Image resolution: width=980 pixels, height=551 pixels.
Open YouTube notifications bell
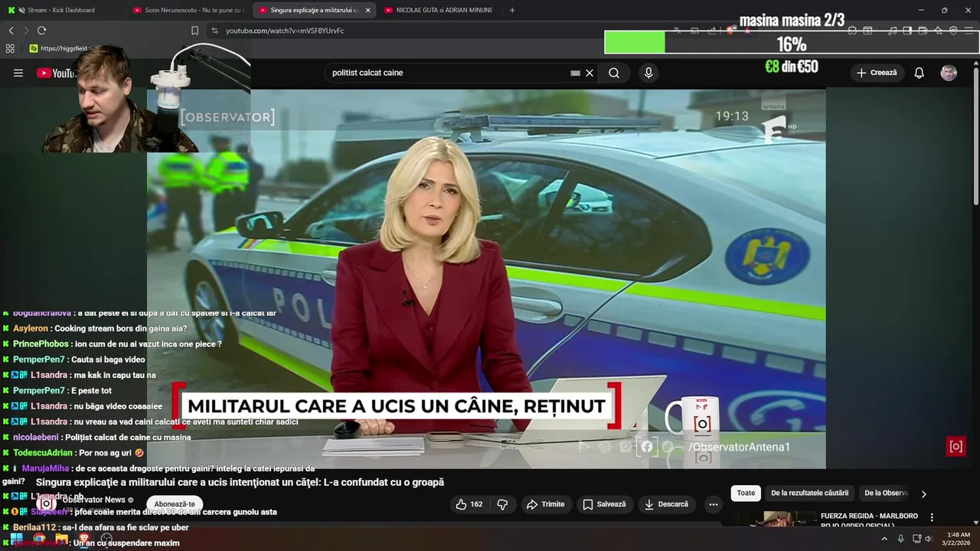pos(919,73)
